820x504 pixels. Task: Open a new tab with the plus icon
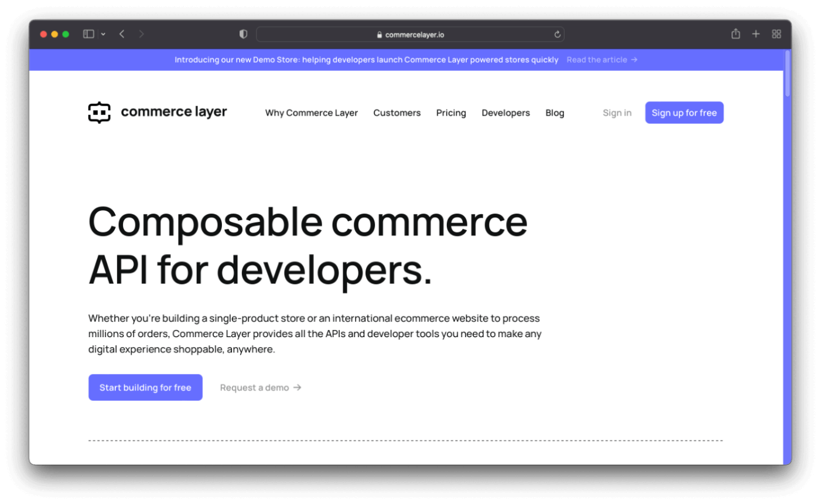point(756,35)
